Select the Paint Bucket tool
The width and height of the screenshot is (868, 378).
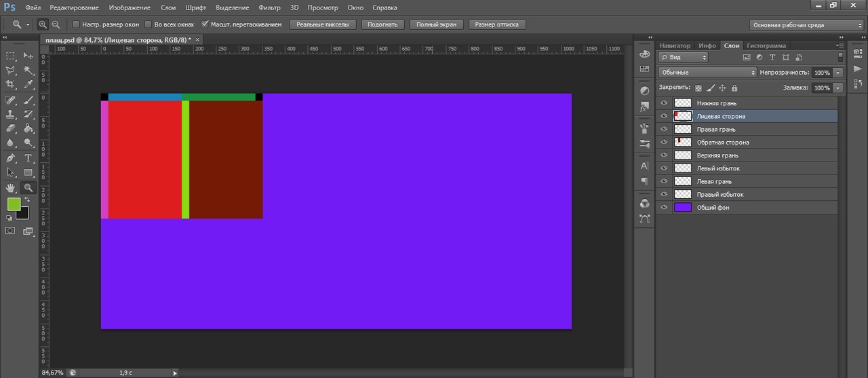(28, 128)
